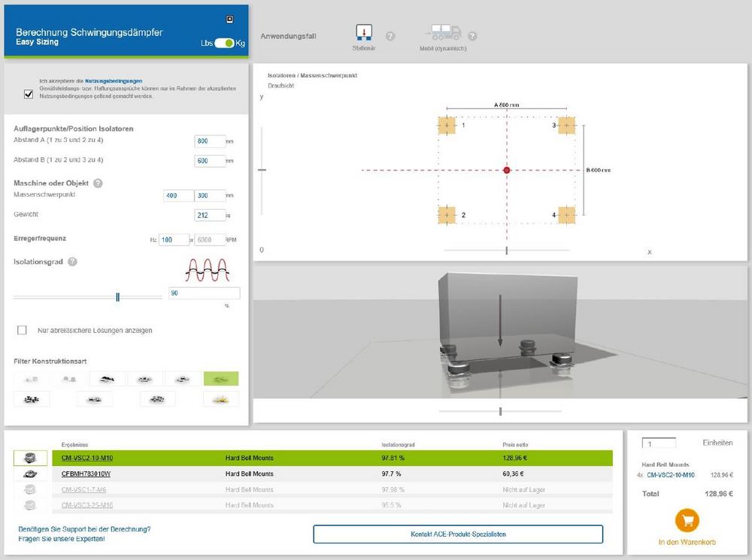752x560 pixels.
Task: Click Kontakt ACE-Produkt-Spezialisten button
Action: pos(458,534)
